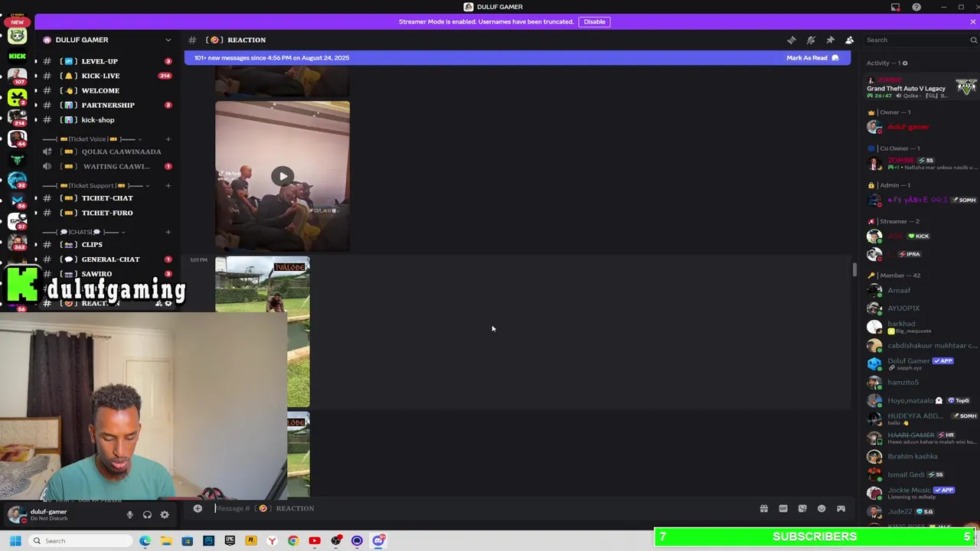This screenshot has height=551, width=980.
Task: Open the Threads icon in channel header
Action: pyautogui.click(x=792, y=40)
